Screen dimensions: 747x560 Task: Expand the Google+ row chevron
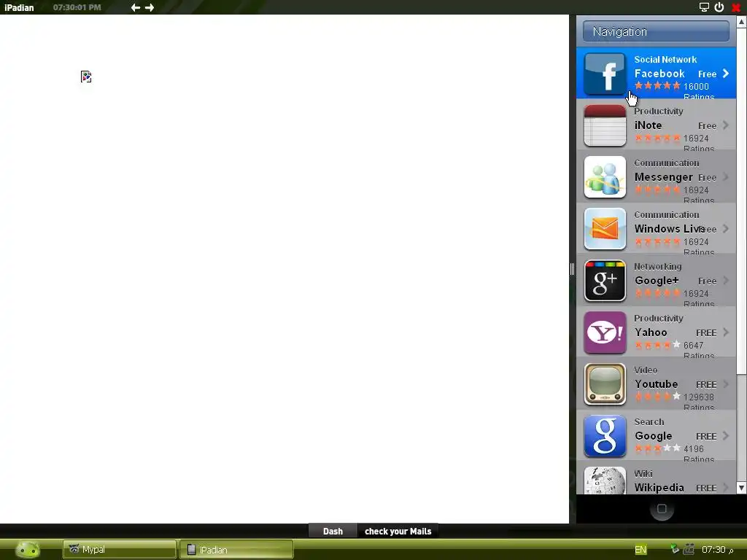[726, 281]
